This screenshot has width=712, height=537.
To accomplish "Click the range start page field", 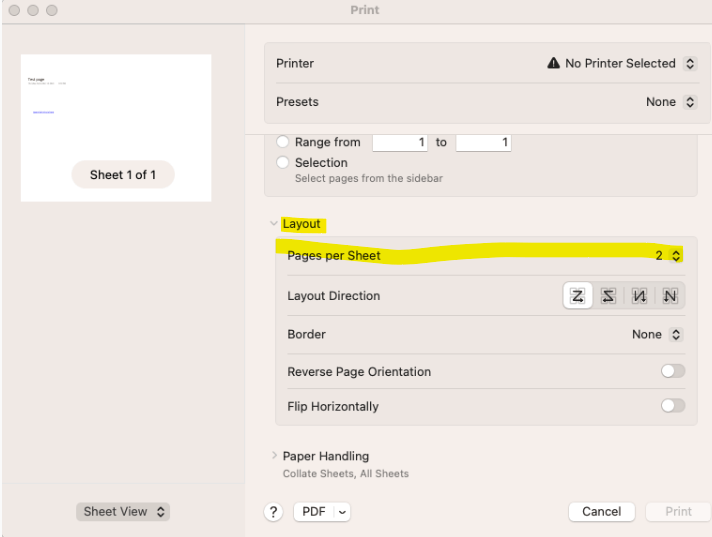I will pos(400,143).
